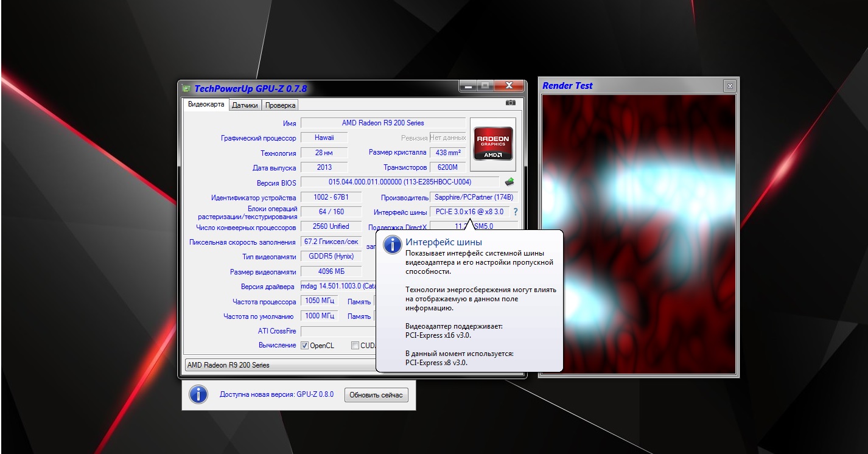
Task: Click the Доступна новая версия: GPU-Z 0.8.0 text
Action: coord(276,395)
